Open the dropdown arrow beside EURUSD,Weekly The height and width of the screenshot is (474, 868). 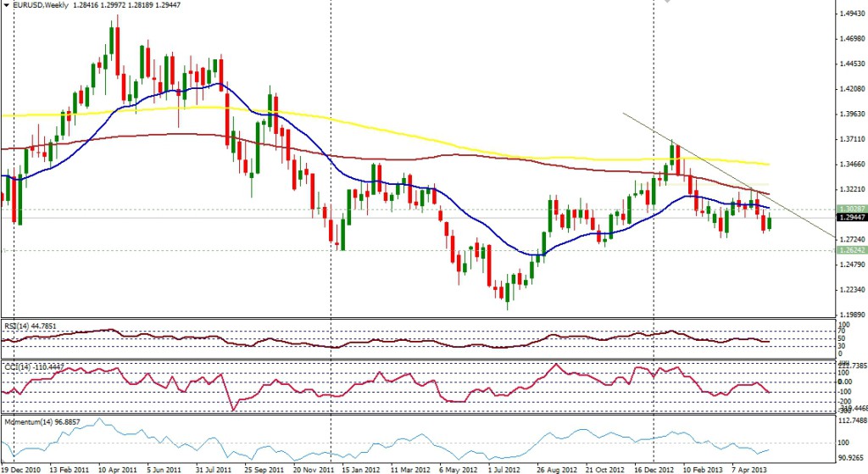5,5
